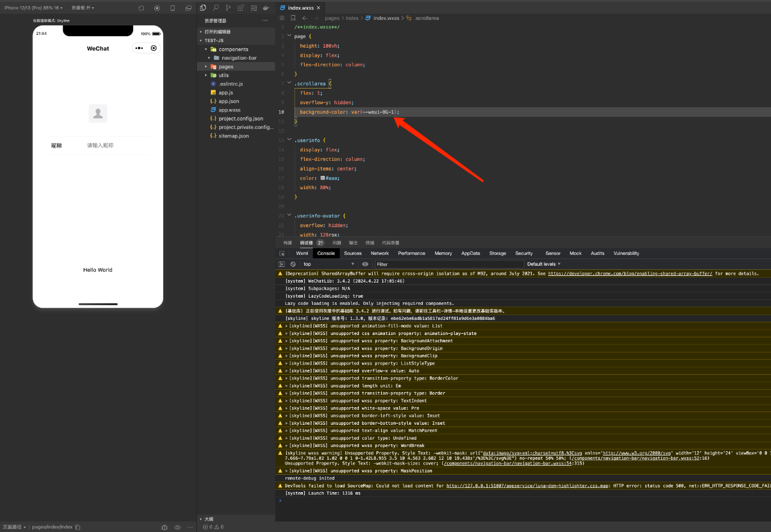This screenshot has height=532, width=771.
Task: Open the Extensions blocks icon in the activity bar
Action: 240,8
